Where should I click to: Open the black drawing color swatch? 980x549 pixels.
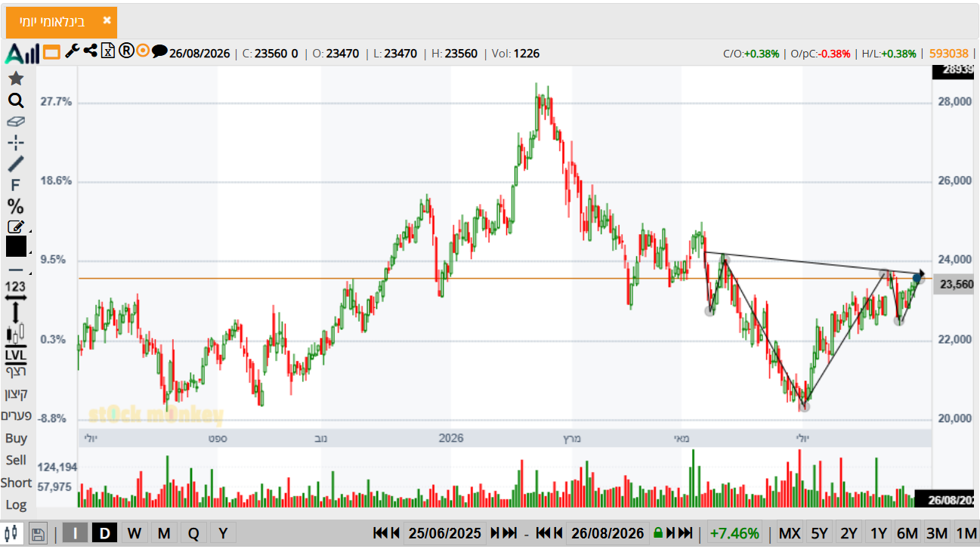coord(16,246)
